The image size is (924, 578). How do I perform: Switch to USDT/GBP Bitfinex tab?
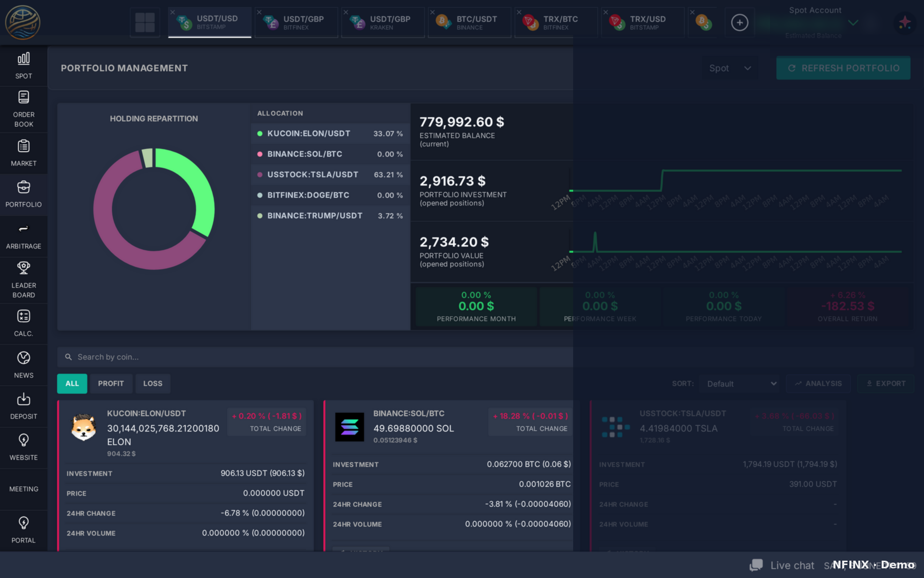click(296, 22)
